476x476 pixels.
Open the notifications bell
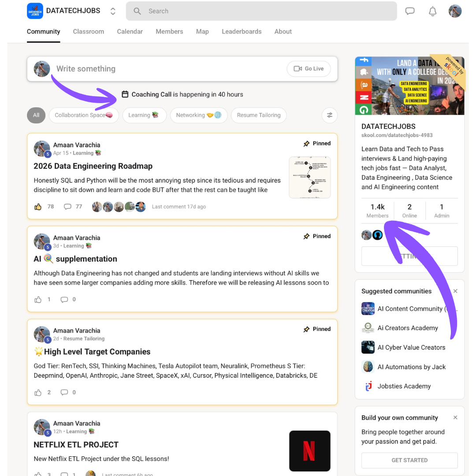[x=433, y=11]
